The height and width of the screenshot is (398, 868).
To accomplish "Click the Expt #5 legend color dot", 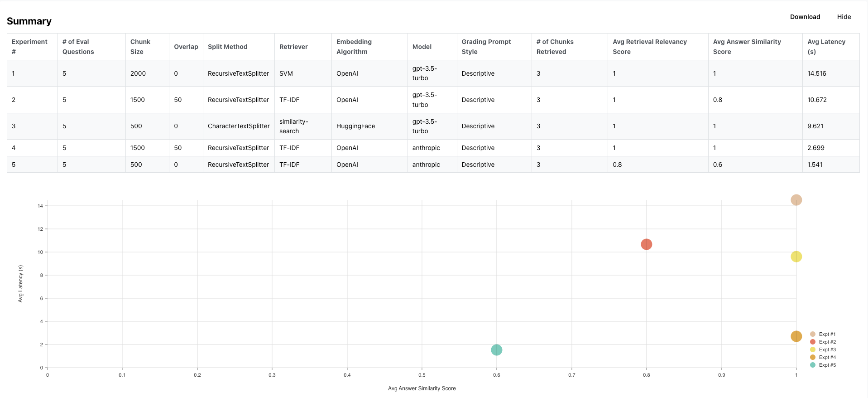I will click(x=813, y=365).
